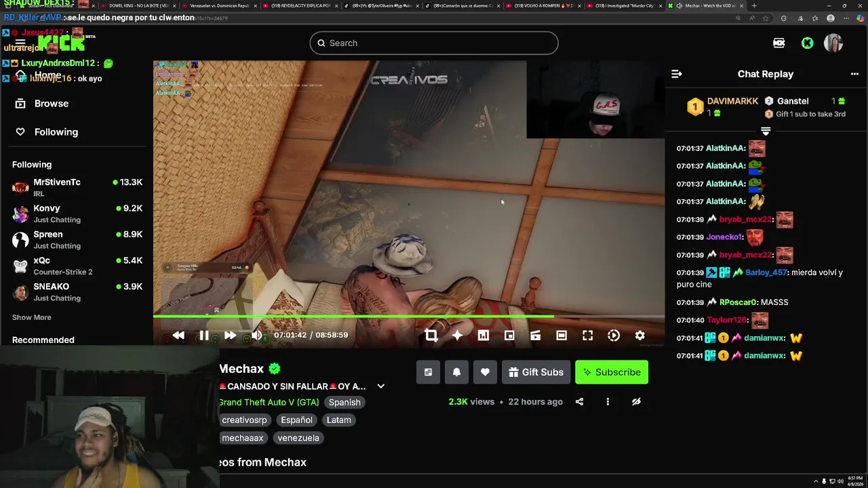
Task: Click the venezuela tag
Action: (298, 438)
